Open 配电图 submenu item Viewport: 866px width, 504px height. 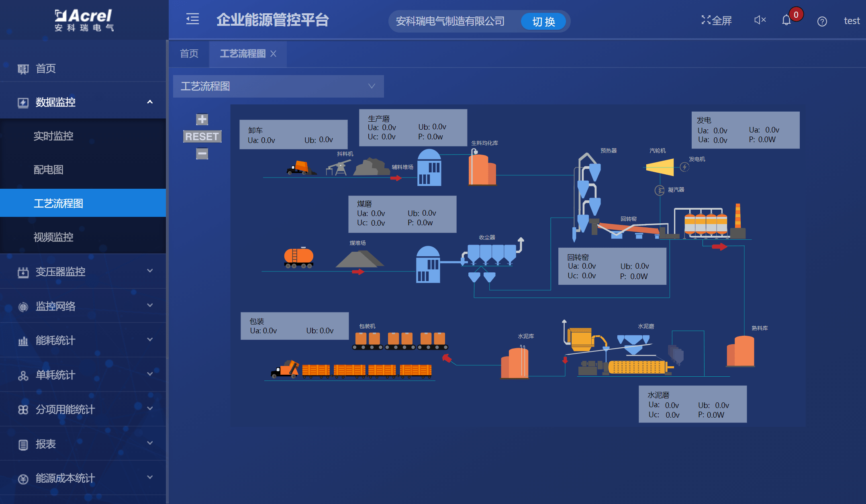tap(83, 170)
